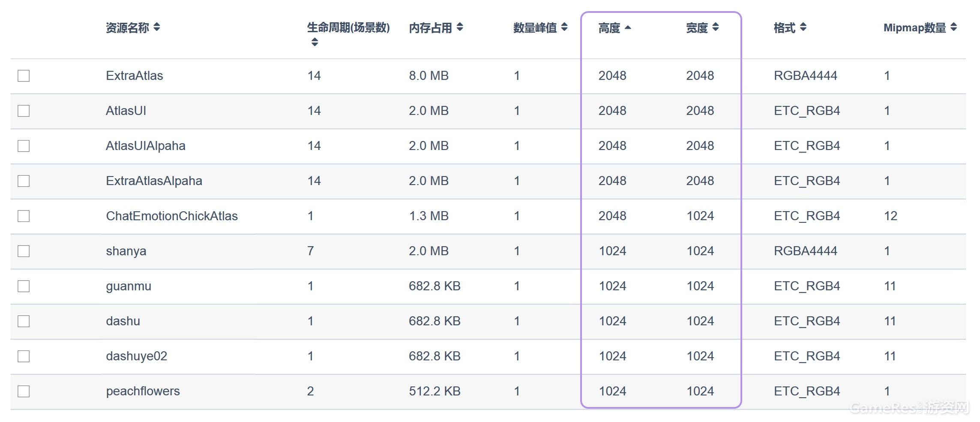Click Mipmap count 11 in dashuye02 row

(x=890, y=356)
